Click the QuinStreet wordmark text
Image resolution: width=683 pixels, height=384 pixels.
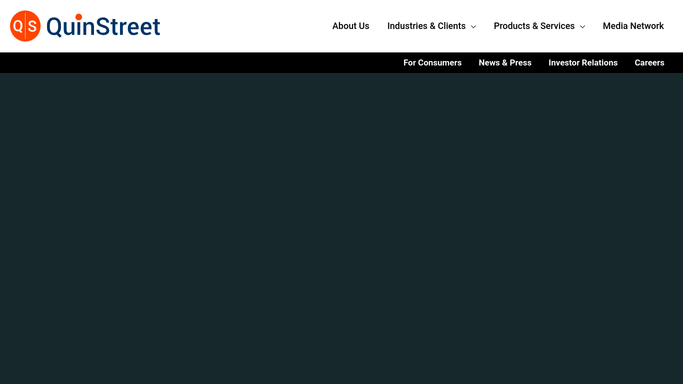[103, 26]
